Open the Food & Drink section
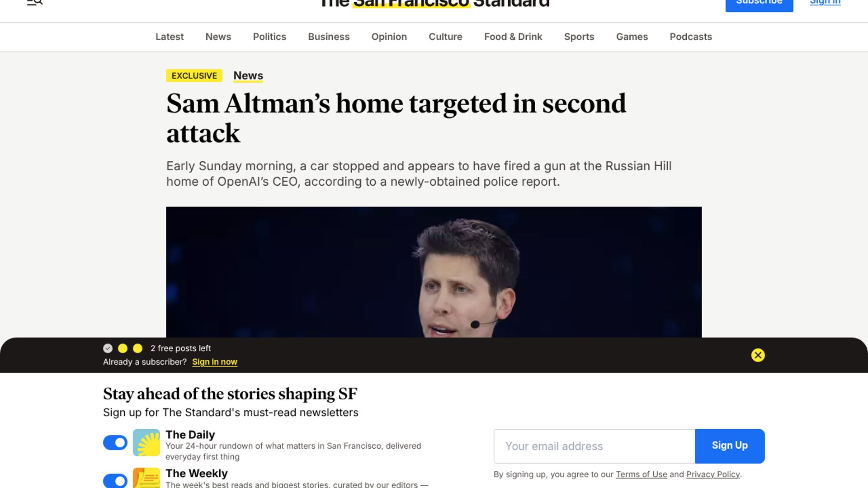 click(513, 37)
